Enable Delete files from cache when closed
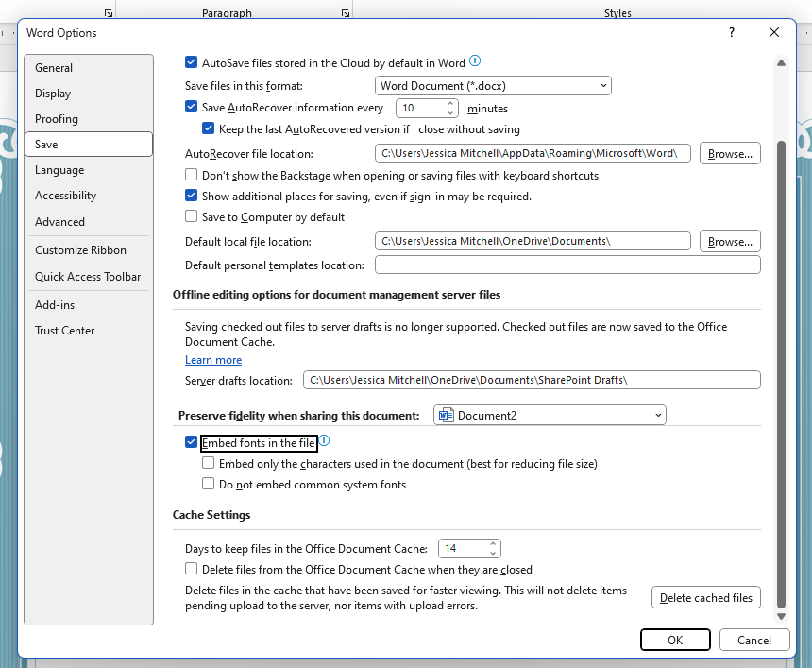Viewport: 812px width, 668px height. click(x=191, y=569)
